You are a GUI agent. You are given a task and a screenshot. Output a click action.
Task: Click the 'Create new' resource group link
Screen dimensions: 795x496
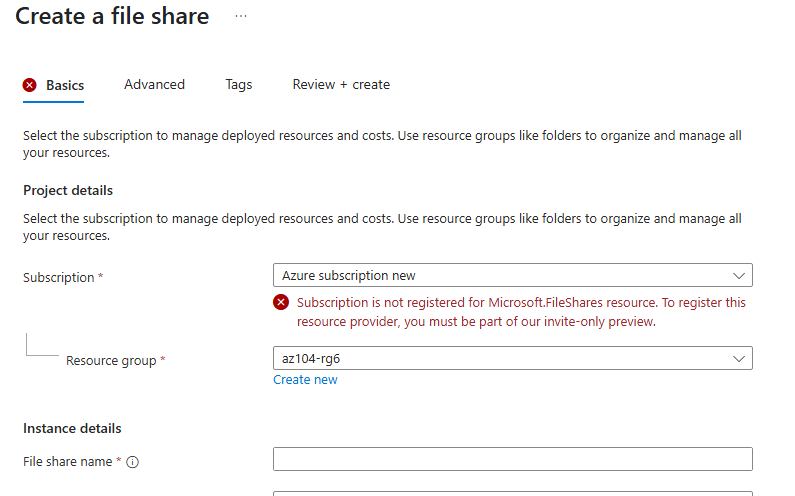[305, 380]
